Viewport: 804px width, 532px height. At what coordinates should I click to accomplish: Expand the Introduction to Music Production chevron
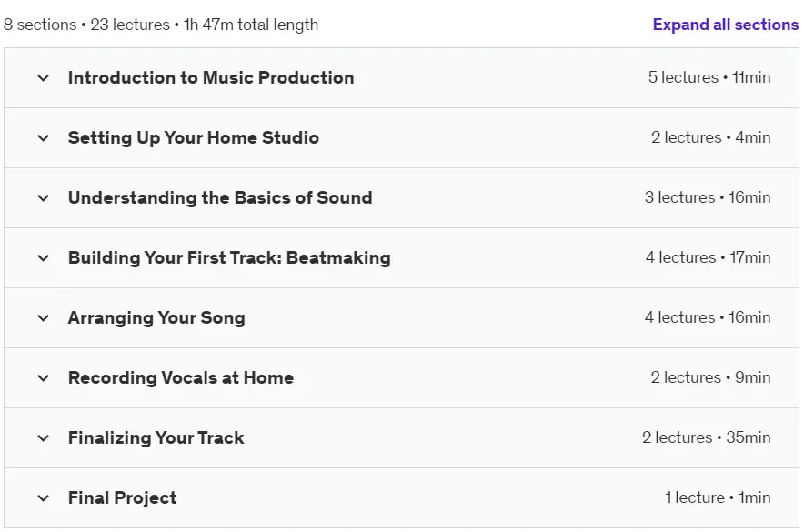point(44,78)
